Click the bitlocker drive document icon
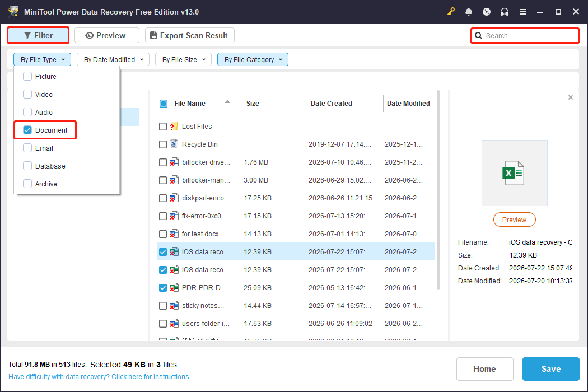The height and width of the screenshot is (392, 588). pyautogui.click(x=174, y=162)
